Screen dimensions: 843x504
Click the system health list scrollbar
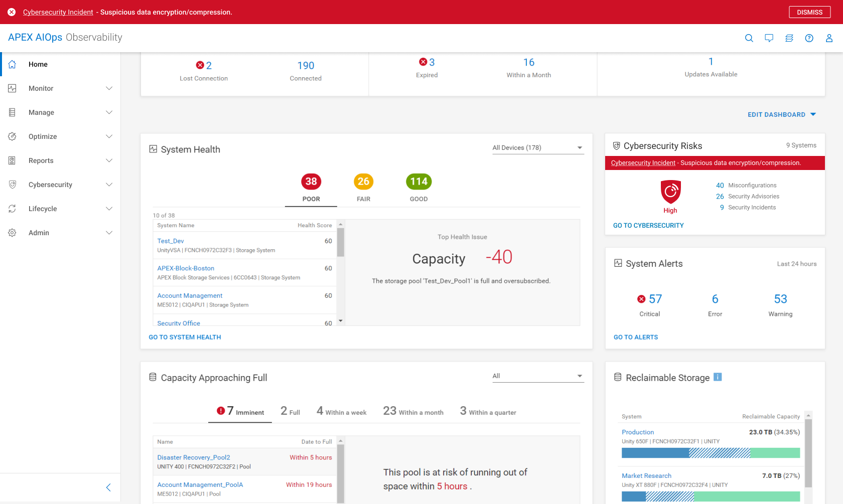click(341, 243)
